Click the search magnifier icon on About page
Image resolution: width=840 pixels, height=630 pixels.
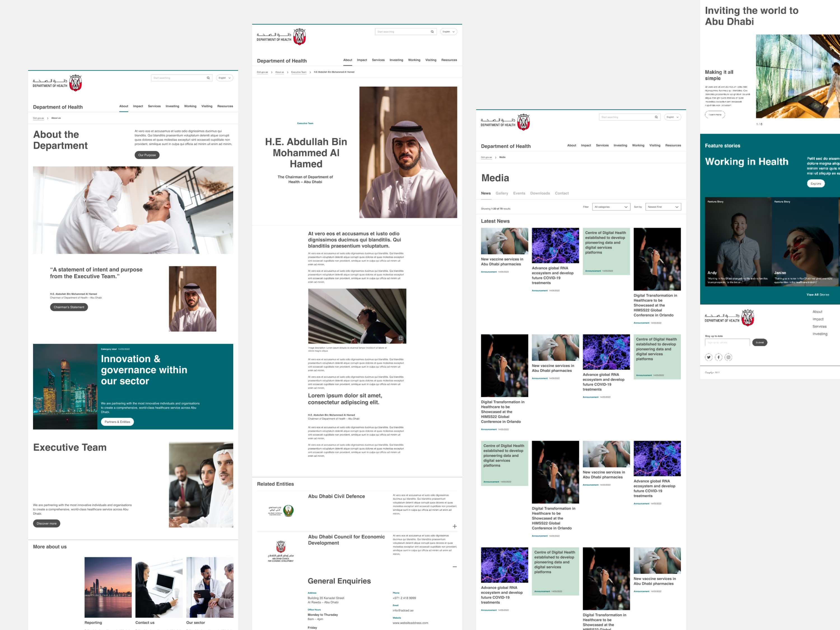pos(208,78)
